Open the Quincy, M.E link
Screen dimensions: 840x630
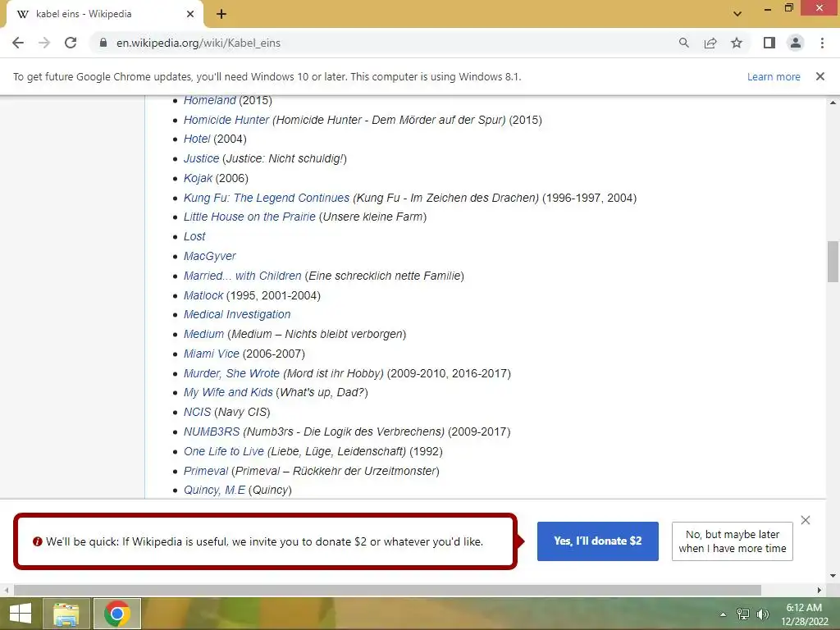[x=214, y=491]
